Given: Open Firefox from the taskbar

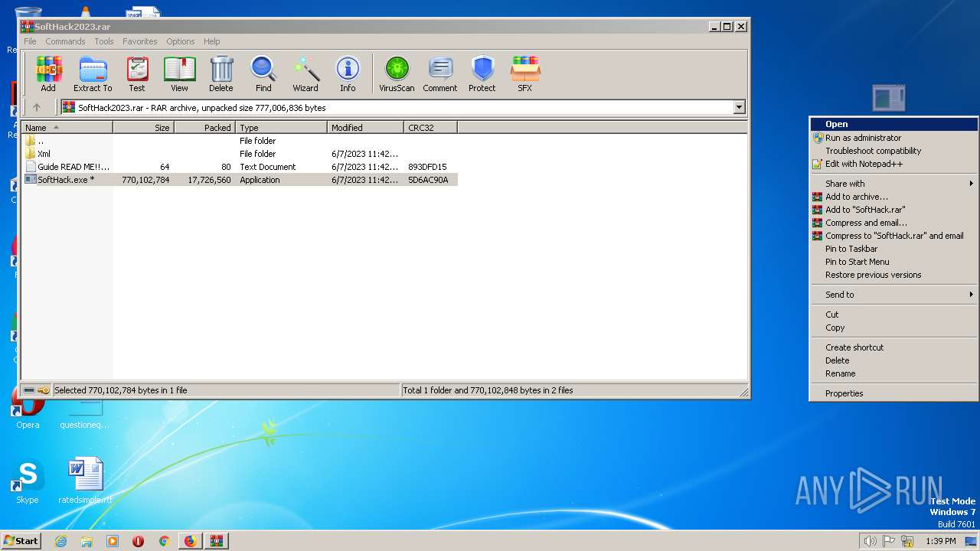Looking at the screenshot, I should coord(190,541).
